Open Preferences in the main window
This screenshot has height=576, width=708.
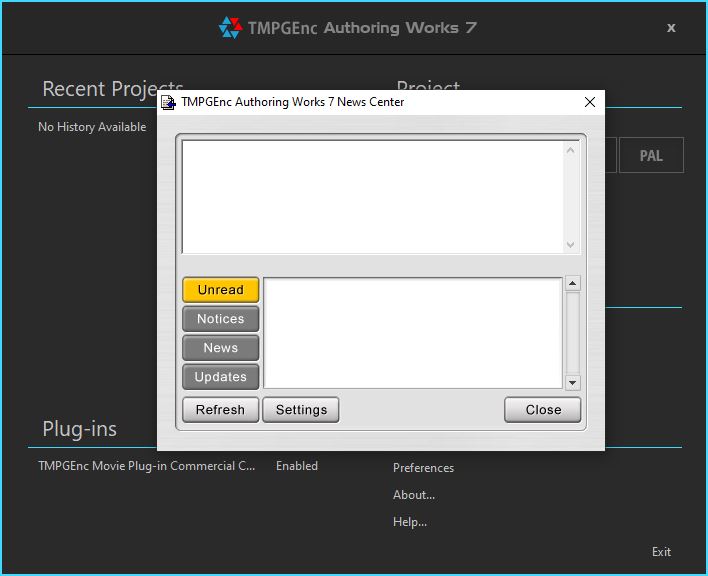(423, 468)
